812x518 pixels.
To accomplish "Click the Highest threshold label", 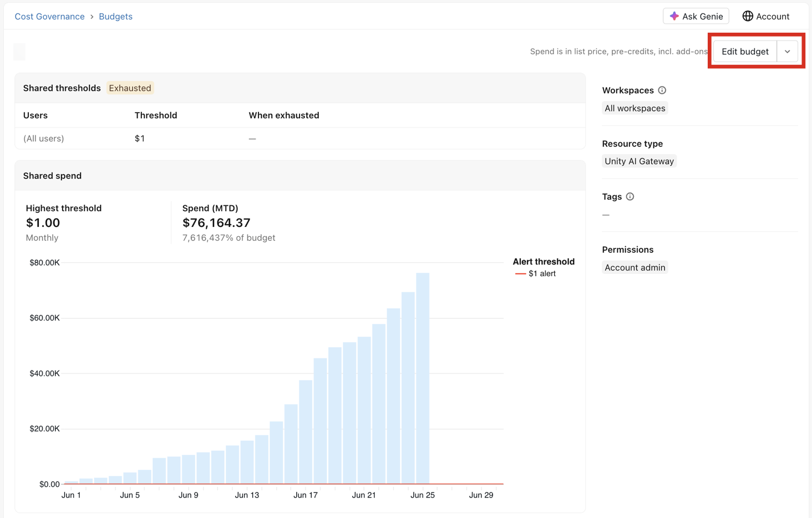I will (64, 209).
